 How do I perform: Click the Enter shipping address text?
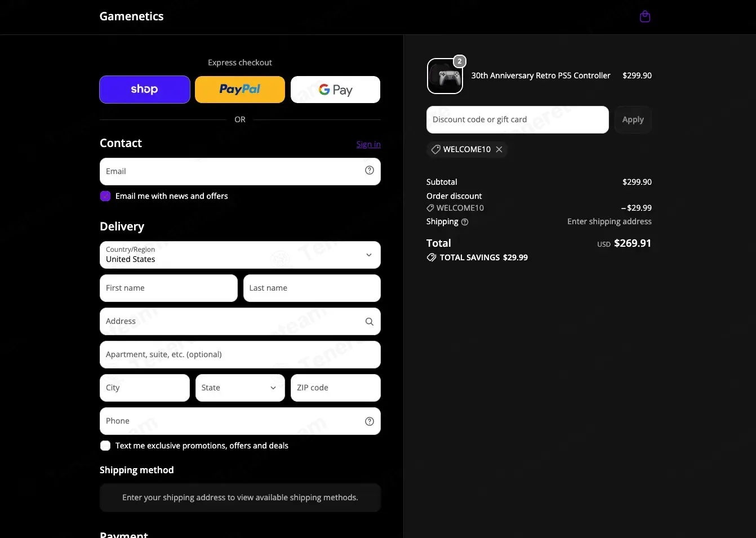pos(610,221)
